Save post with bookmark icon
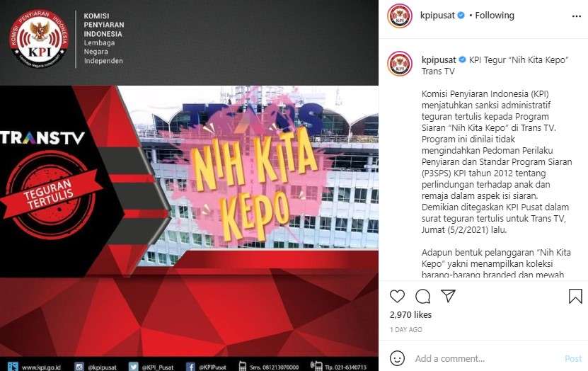 point(575,296)
